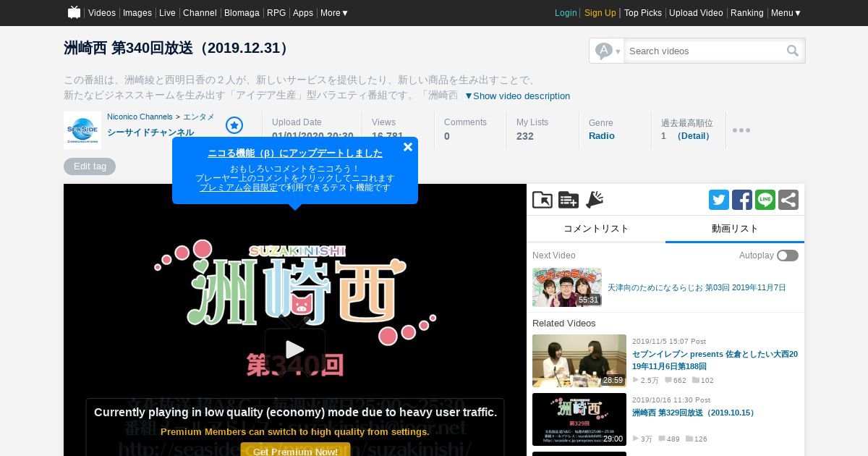This screenshot has height=456, width=868.
Task: Open the Radio genre link
Action: 602,136
